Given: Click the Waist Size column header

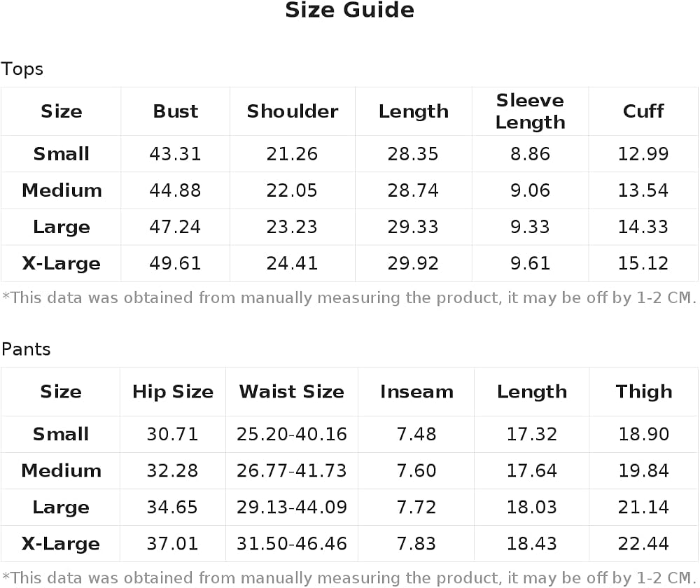Looking at the screenshot, I should click(292, 391).
